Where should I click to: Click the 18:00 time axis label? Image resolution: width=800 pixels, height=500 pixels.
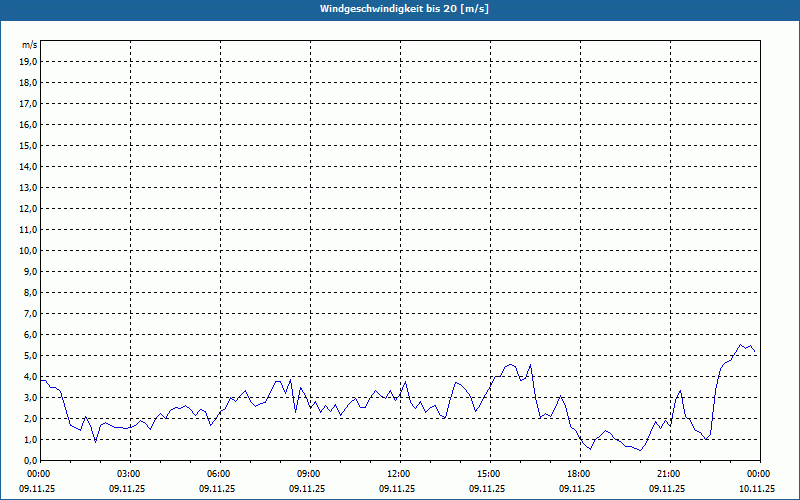579,474
